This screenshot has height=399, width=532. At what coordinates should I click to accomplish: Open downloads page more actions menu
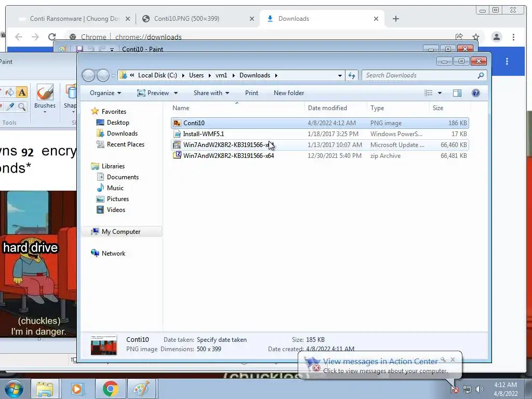point(507,61)
